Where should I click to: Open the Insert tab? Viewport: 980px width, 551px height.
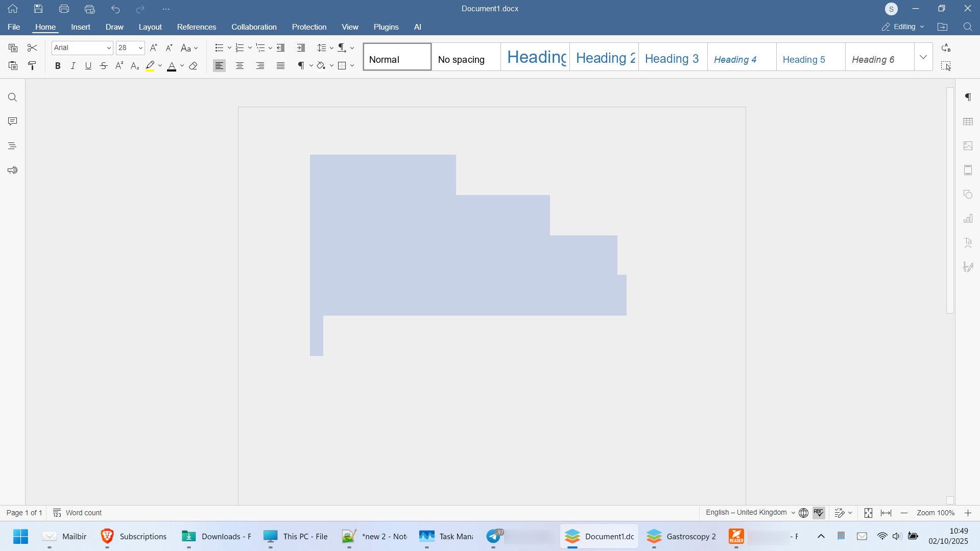[x=81, y=27]
